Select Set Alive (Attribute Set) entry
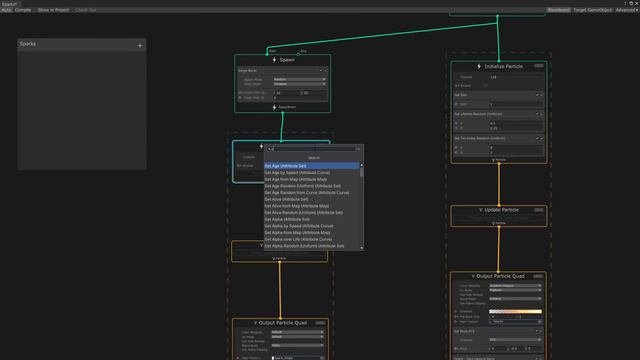Screen dimensions: 640x360 tap(312, 199)
